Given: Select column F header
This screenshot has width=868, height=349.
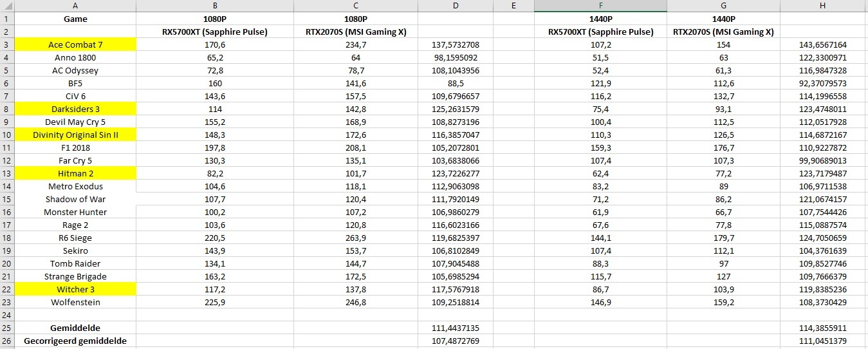Looking at the screenshot, I should pos(600,6).
